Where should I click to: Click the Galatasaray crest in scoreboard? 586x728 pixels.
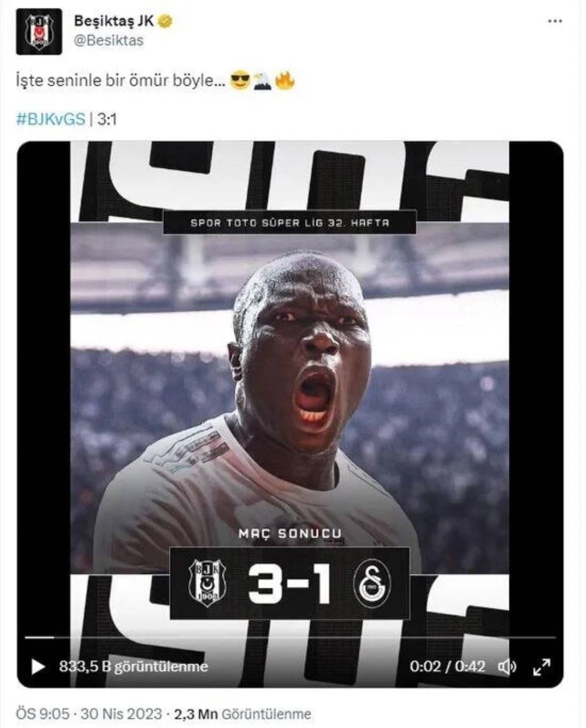(x=372, y=582)
